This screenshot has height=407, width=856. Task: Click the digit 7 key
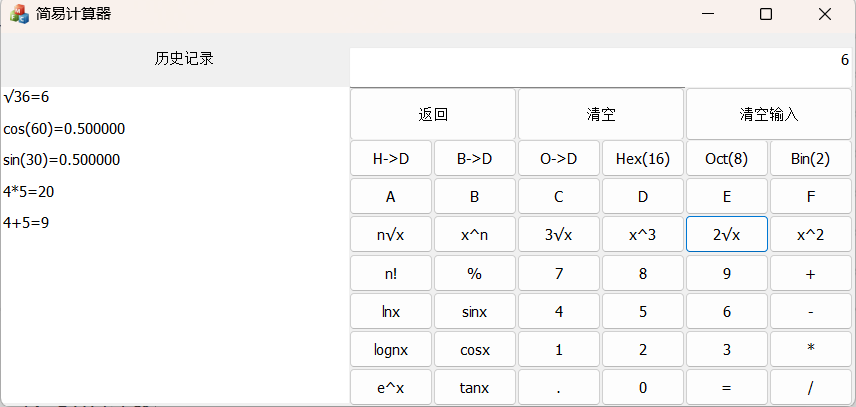(x=559, y=273)
